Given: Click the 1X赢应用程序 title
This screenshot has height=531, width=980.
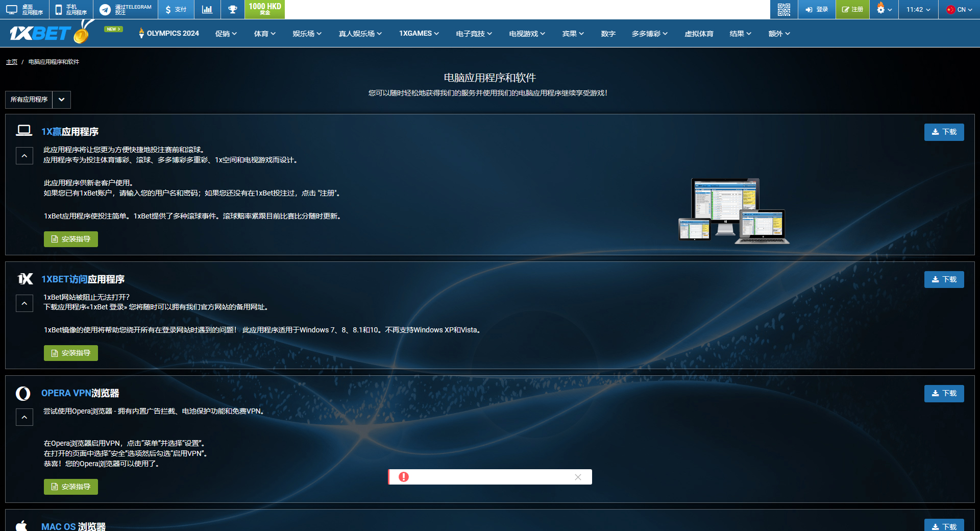Looking at the screenshot, I should [70, 132].
